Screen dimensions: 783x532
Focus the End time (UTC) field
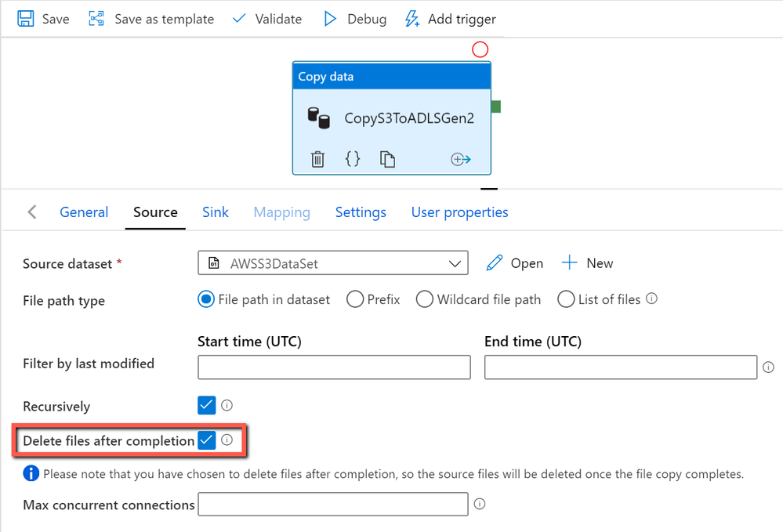pos(621,367)
